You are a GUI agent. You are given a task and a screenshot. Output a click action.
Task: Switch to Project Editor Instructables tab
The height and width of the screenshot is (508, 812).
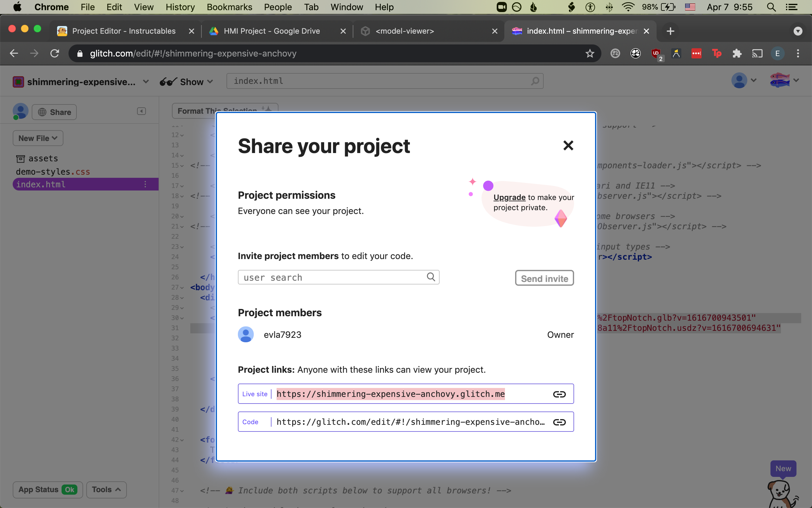(124, 31)
